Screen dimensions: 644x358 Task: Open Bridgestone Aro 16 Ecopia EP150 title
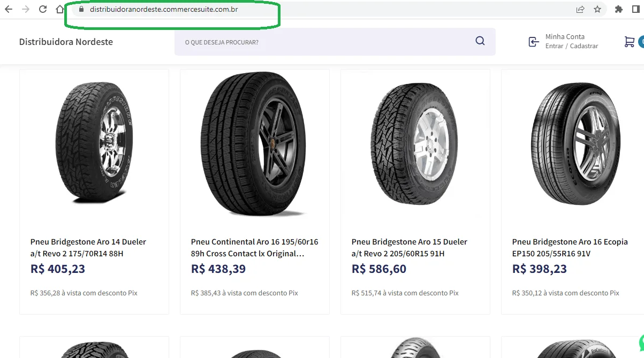click(570, 248)
